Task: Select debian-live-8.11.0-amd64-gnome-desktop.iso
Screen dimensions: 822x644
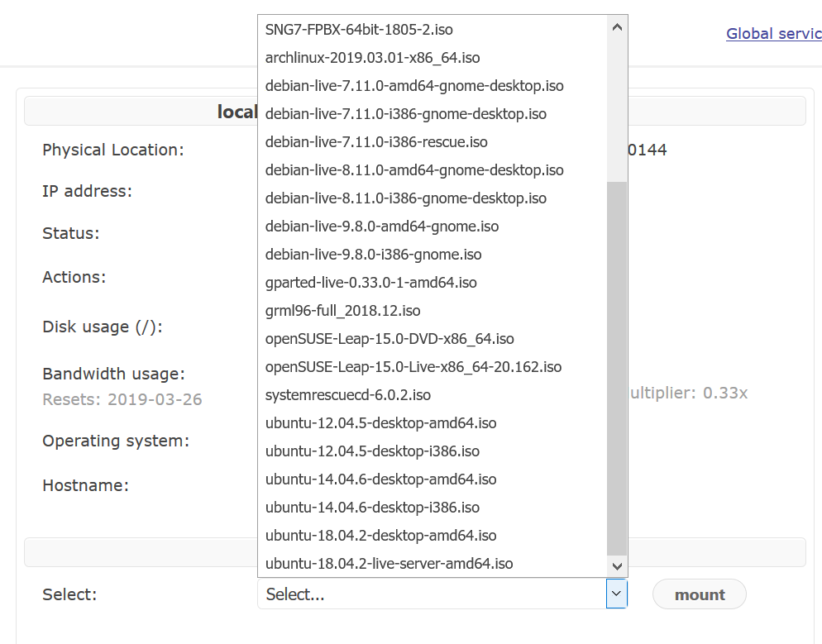Action: [x=433, y=169]
